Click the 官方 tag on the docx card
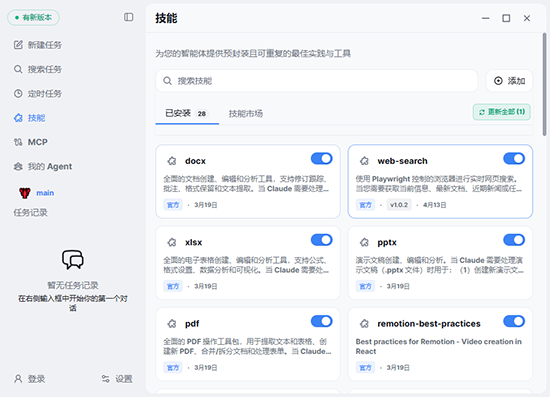Image resolution: width=550 pixels, height=397 pixels. pyautogui.click(x=173, y=205)
